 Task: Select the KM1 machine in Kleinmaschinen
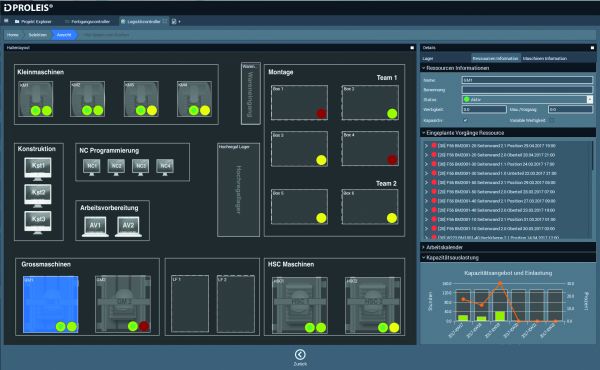click(x=36, y=99)
